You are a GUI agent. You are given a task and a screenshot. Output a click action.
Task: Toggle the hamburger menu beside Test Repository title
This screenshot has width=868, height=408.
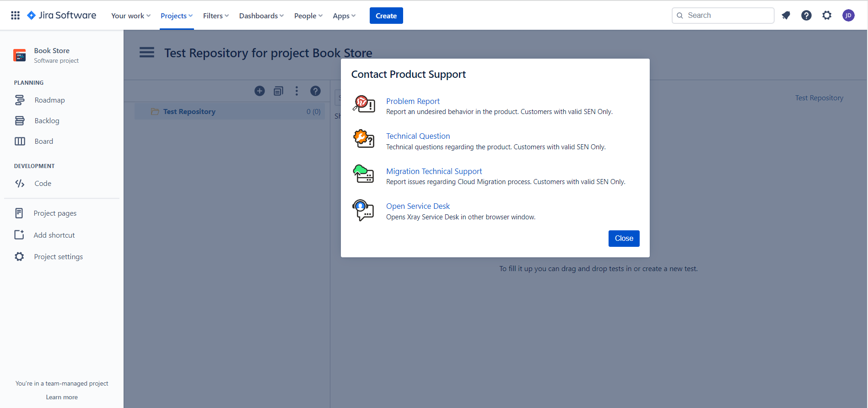(x=147, y=52)
